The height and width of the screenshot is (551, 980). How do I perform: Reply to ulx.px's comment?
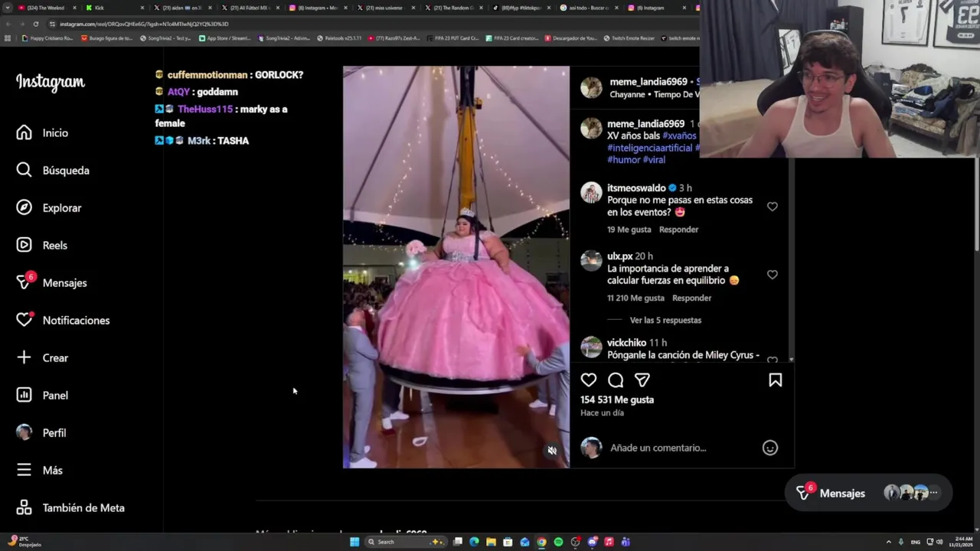691,298
